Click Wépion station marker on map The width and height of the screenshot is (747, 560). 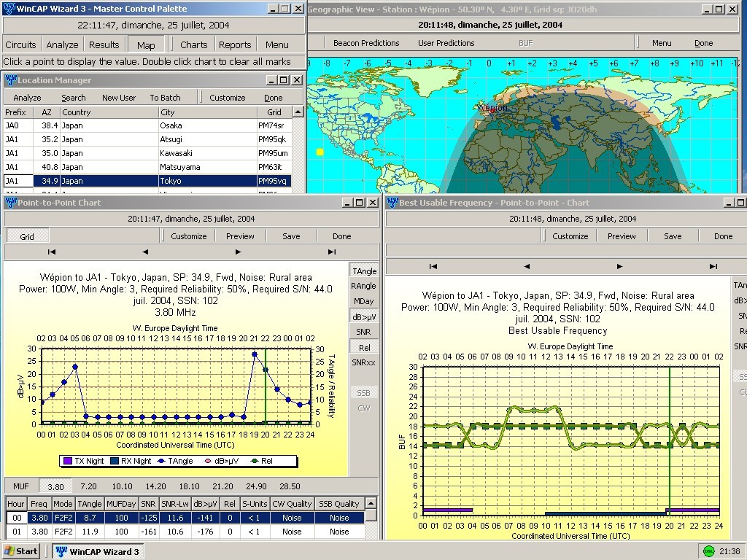click(492, 111)
